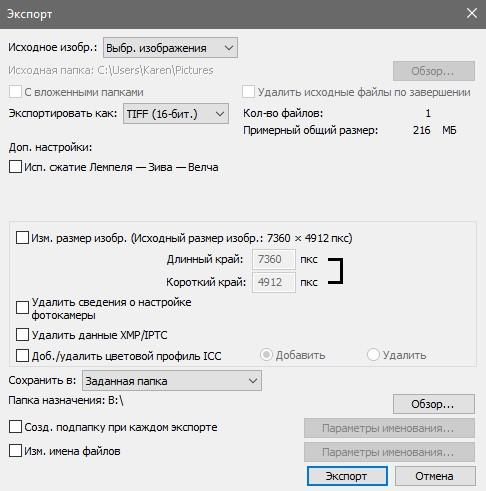Click the Примерный общий размер label

coord(311,130)
